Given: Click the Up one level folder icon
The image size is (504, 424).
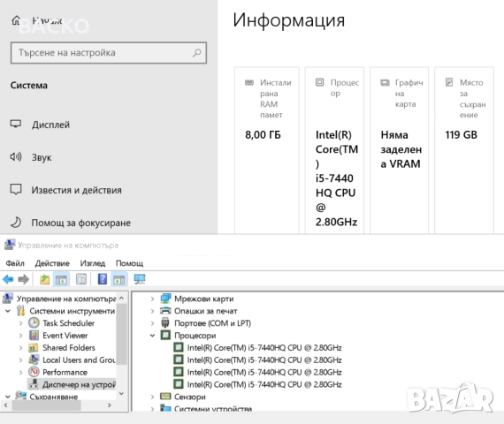Looking at the screenshot, I should pyautogui.click(x=44, y=279).
